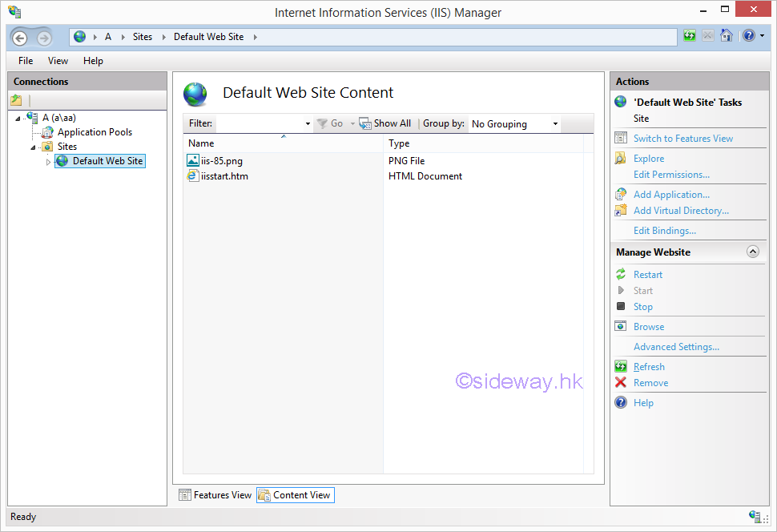This screenshot has width=777, height=532.
Task: Click the Add Virtual Directory icon
Action: [621, 210]
